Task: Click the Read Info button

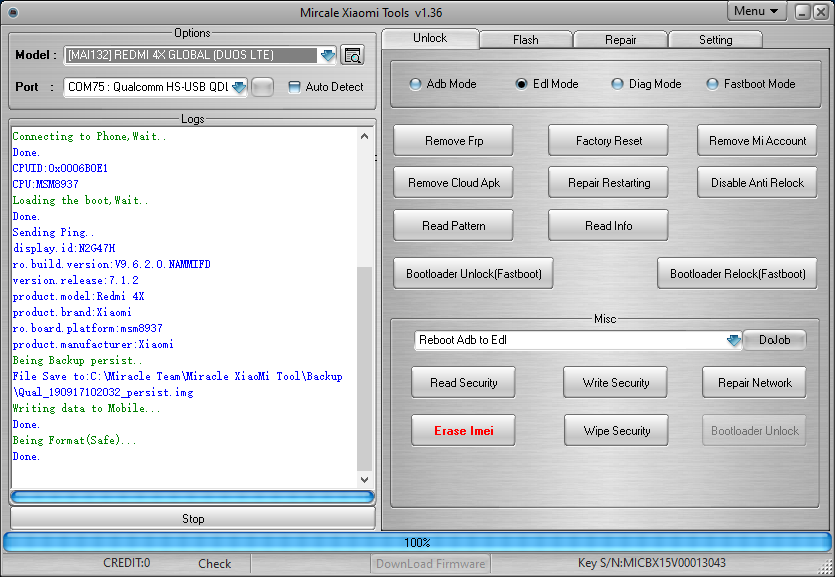Action: [x=609, y=226]
